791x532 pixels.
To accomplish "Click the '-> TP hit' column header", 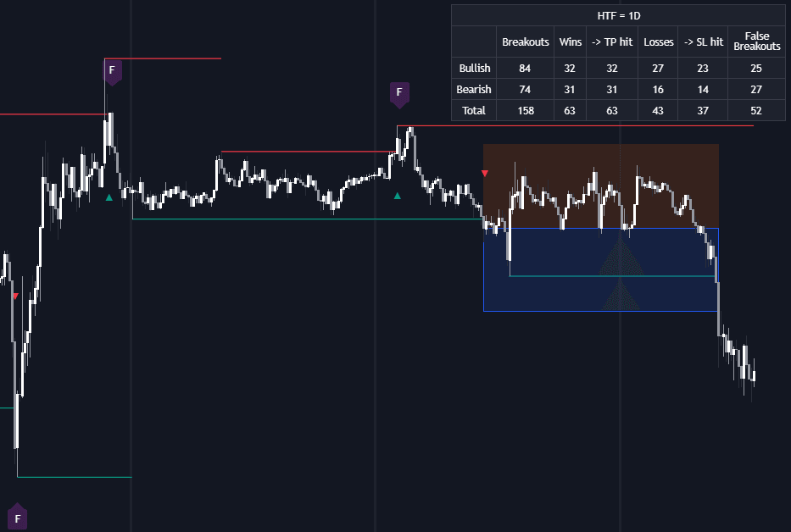I will pos(612,42).
